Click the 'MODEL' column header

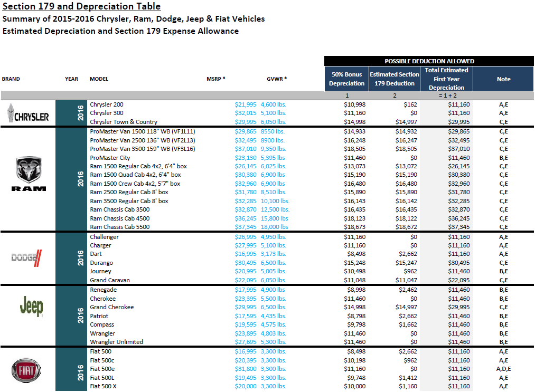pos(99,79)
